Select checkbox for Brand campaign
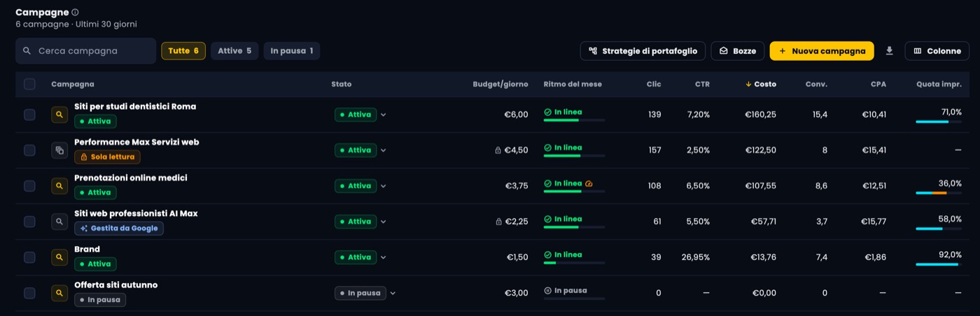Screen dimensions: 980x316 (29, 257)
